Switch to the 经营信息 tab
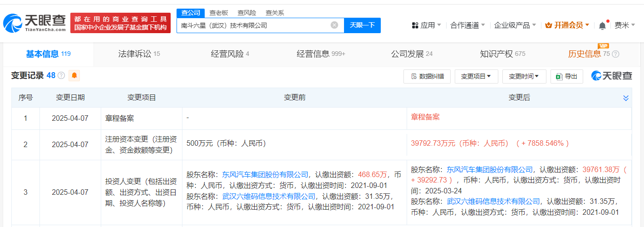The width and height of the screenshot is (644, 227). [x=321, y=54]
